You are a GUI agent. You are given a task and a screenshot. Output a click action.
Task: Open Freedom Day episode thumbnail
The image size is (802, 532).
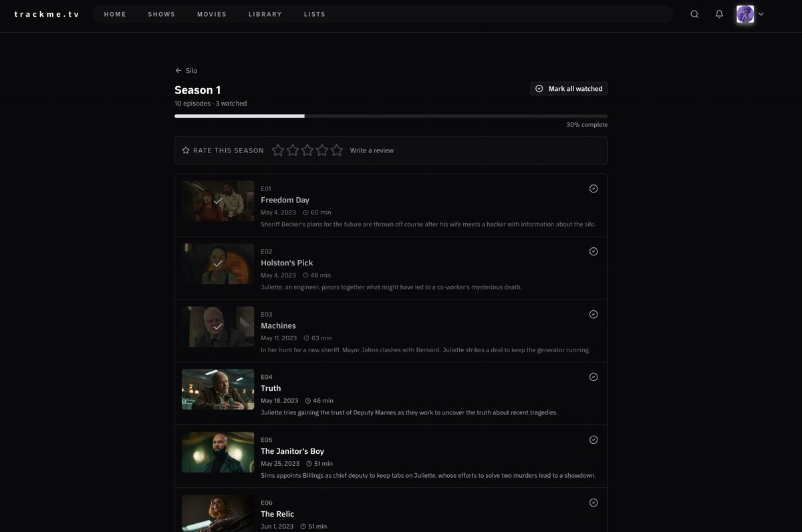(218, 201)
